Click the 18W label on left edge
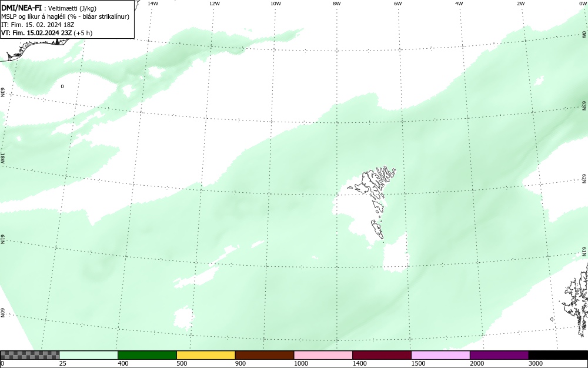Viewport: 588px width, 368px height. coord(2,158)
